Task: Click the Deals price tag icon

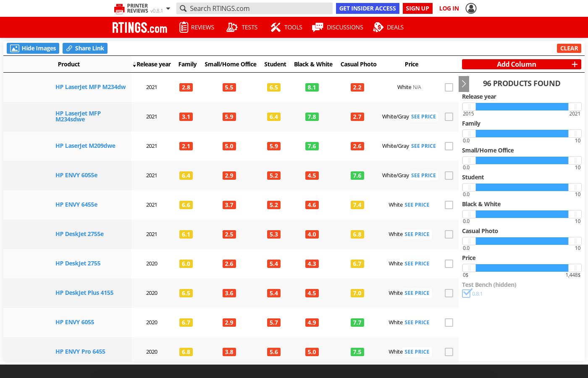Action: 378,27
